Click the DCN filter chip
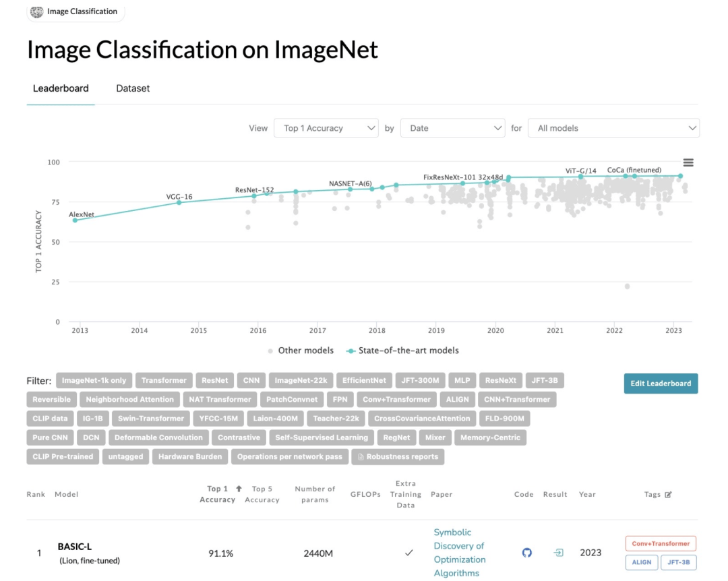This screenshot has height=581, width=728. point(91,437)
